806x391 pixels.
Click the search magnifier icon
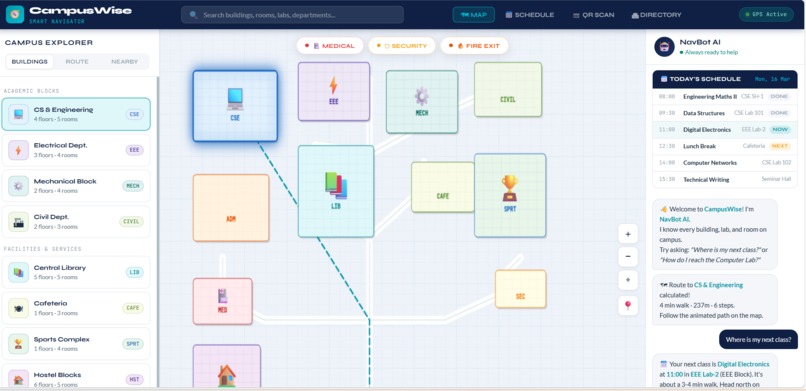coord(193,15)
